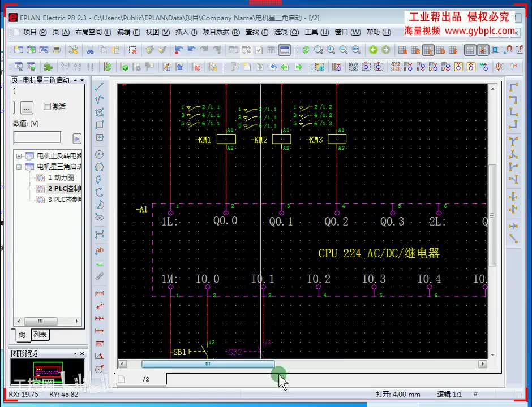
Task: Click the KM1 coil symbol
Action: coord(226,139)
